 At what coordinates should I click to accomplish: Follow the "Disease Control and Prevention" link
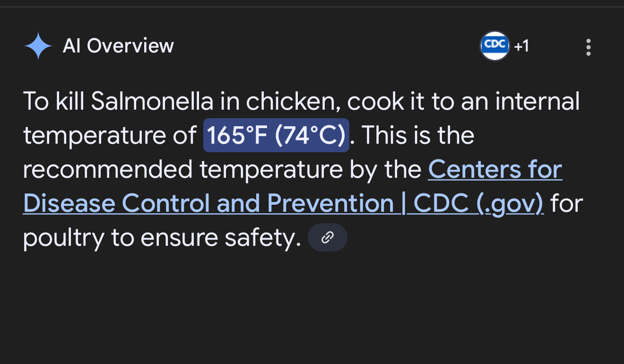tap(208, 204)
